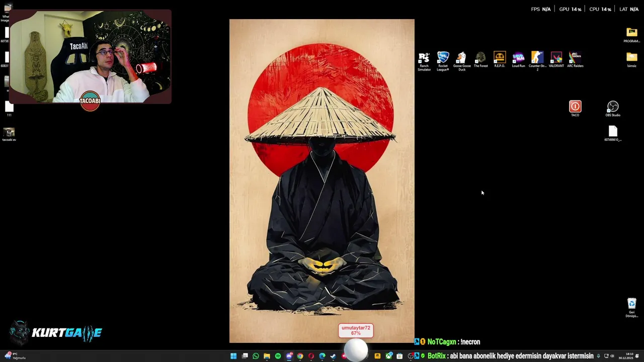Open the Recycle Bin (Geri Dönüşüm)
The image size is (644, 362).
[631, 308]
